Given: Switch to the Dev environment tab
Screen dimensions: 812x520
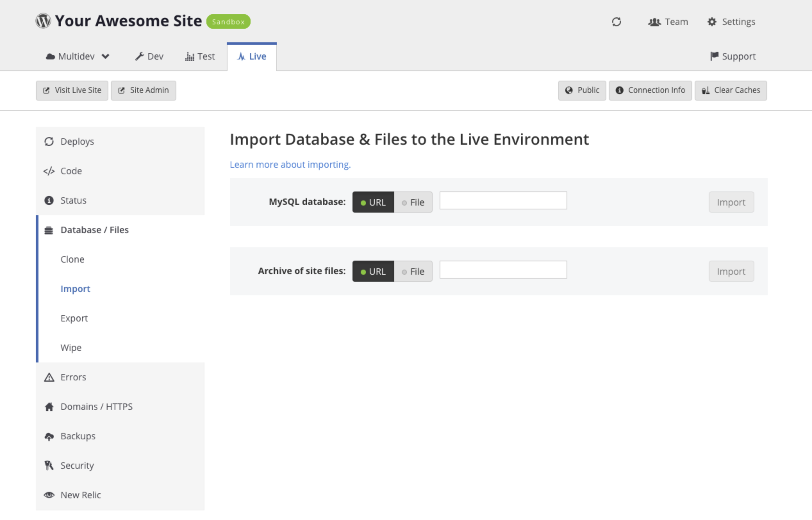Looking at the screenshot, I should click(149, 56).
